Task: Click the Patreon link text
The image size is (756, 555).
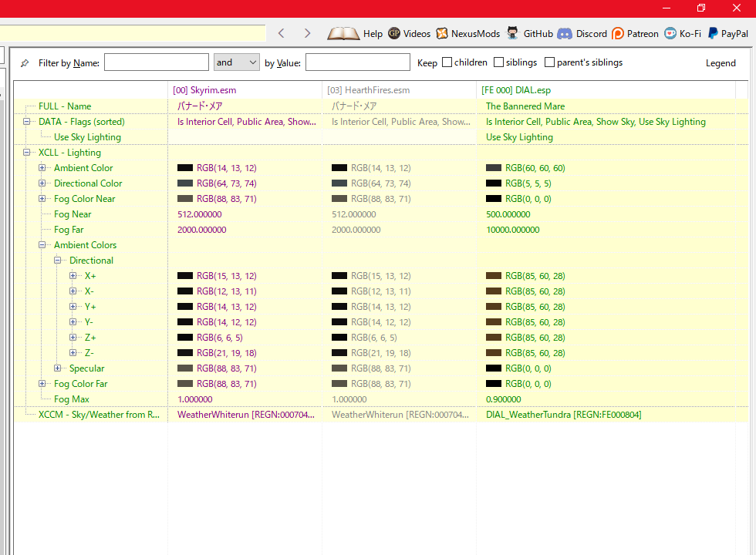Action: coord(643,34)
